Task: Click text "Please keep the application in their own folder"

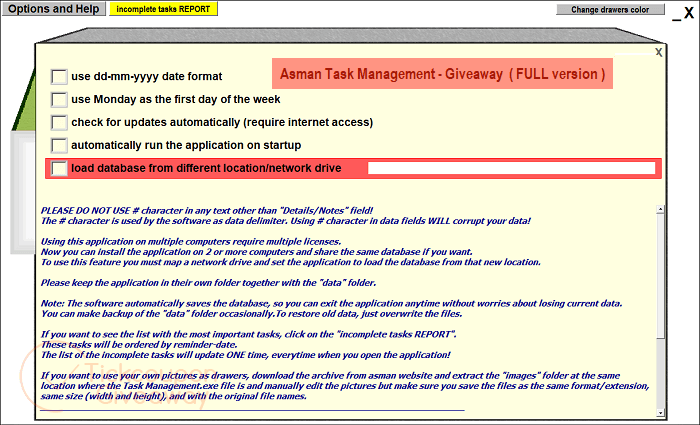Action: pos(208,283)
